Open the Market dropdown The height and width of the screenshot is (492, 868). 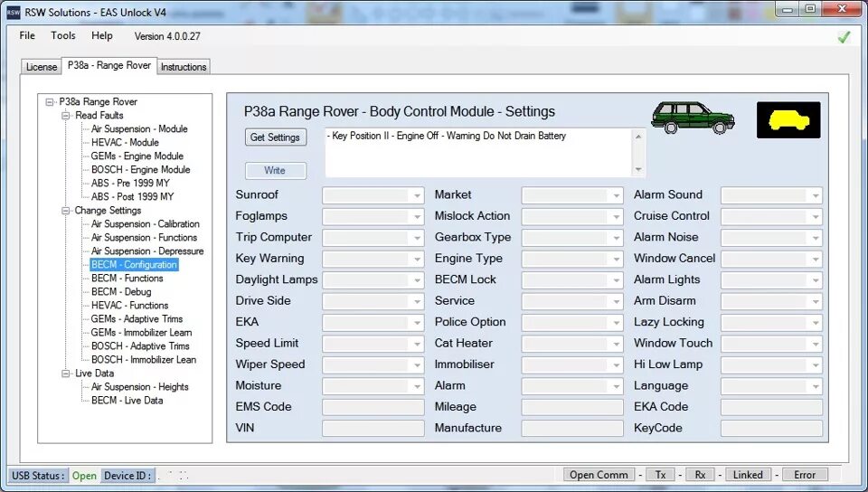[572, 195]
